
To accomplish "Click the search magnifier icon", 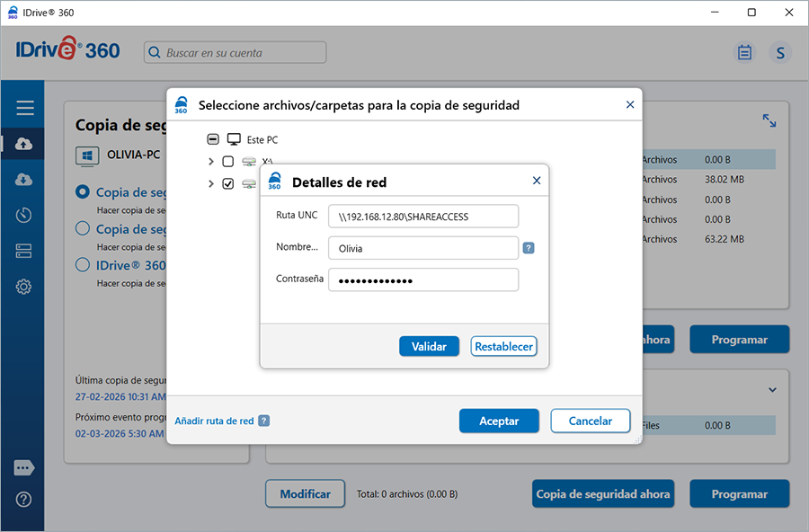I will pos(155,52).
